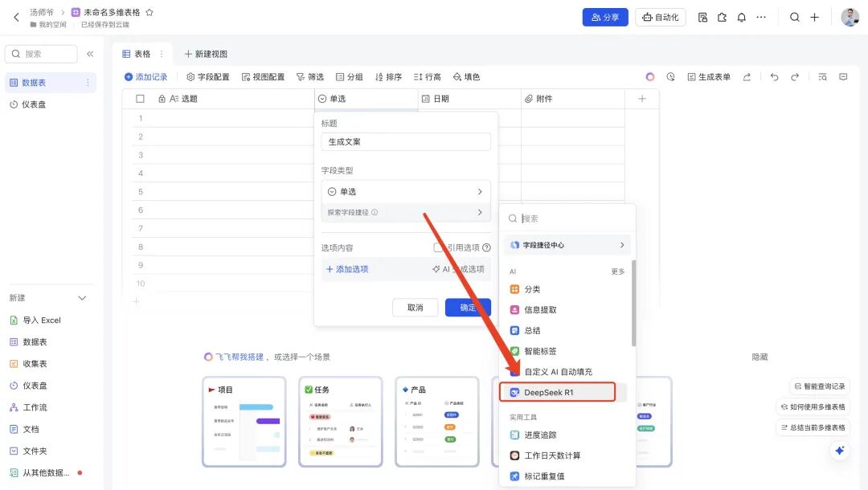
Task: Click 新建视图 to add a view
Action: coord(206,54)
